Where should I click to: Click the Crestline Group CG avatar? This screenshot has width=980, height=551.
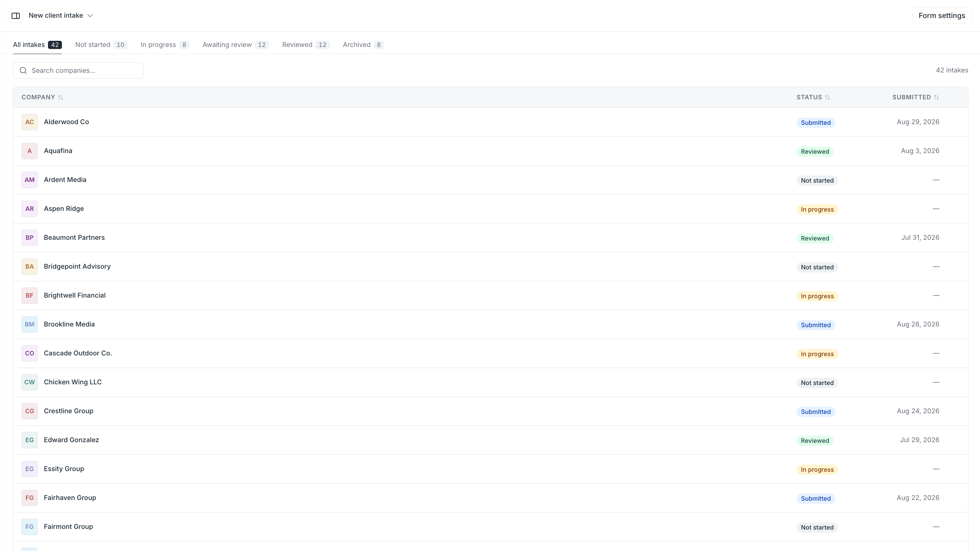click(30, 411)
